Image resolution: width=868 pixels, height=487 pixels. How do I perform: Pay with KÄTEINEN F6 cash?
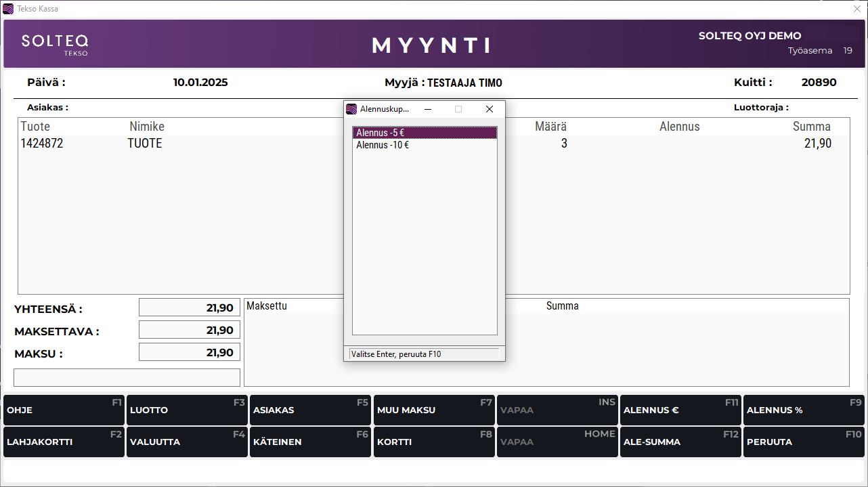(x=310, y=442)
